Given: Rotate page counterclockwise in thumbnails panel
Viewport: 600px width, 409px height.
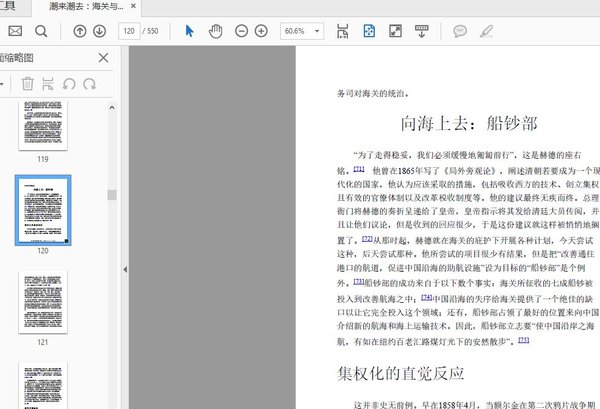Looking at the screenshot, I should [x=69, y=84].
